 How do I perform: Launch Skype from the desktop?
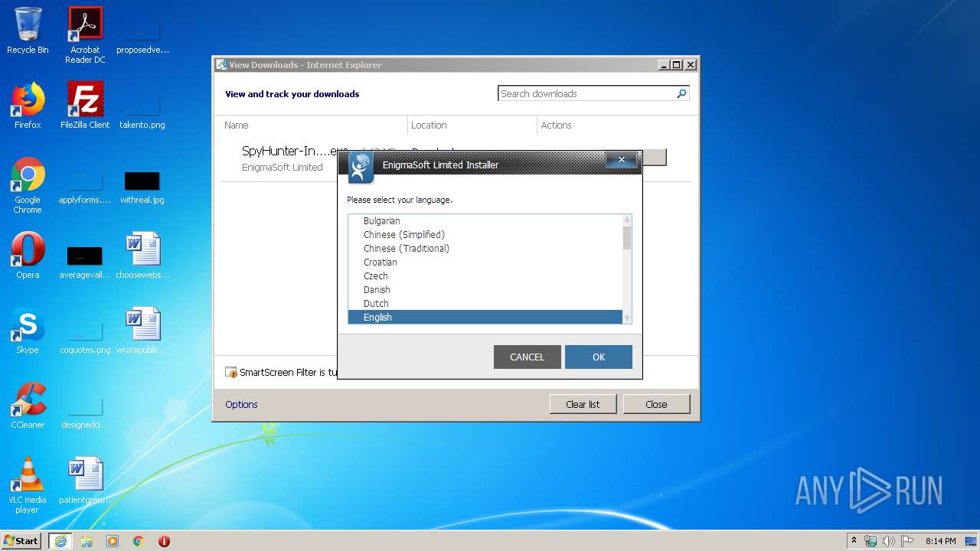[x=28, y=331]
